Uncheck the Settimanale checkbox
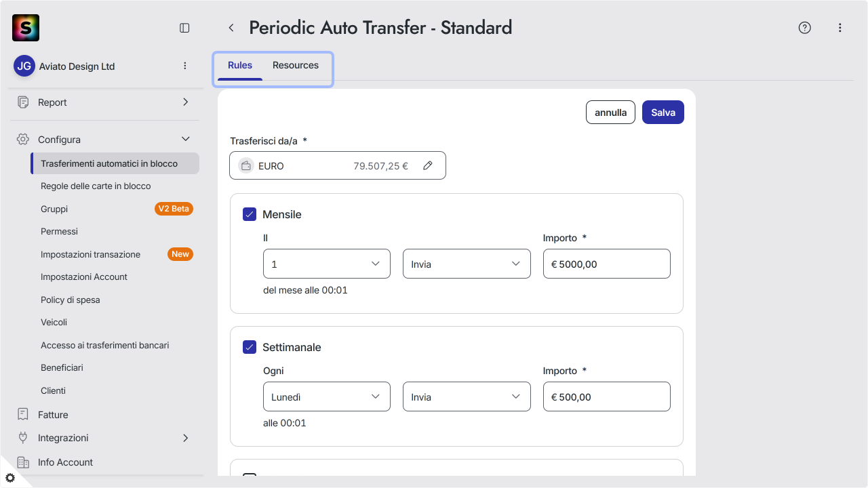868x488 pixels. point(250,347)
